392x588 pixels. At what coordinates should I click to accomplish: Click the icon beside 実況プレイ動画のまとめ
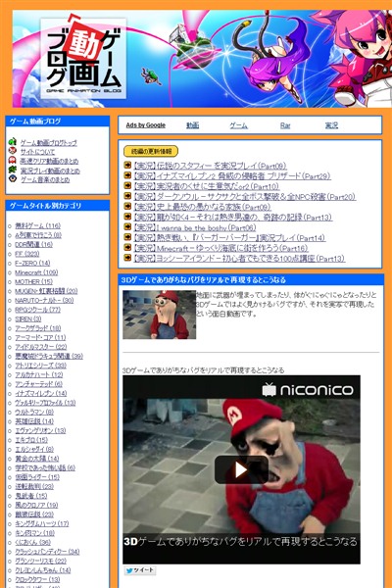pyautogui.click(x=13, y=170)
